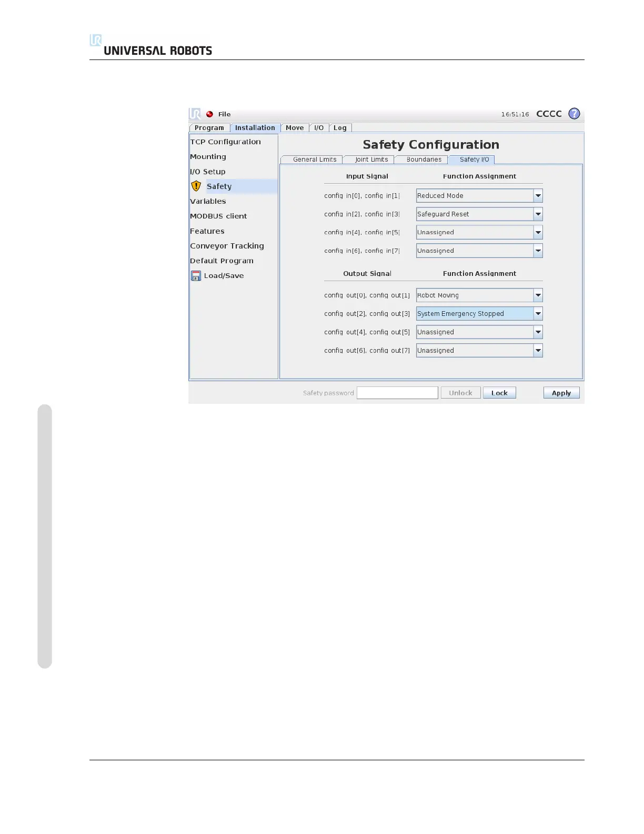Open Variables in the sidebar
The height and width of the screenshot is (834, 644).
coord(208,201)
